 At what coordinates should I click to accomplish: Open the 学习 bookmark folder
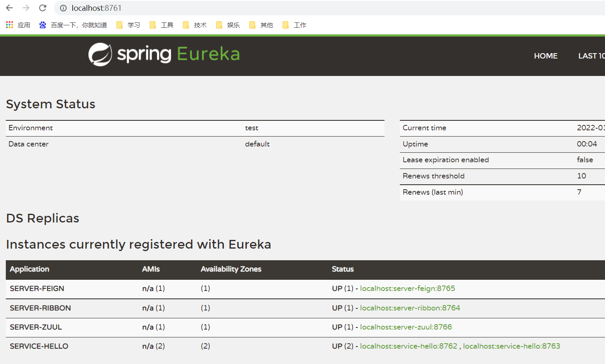pos(128,25)
